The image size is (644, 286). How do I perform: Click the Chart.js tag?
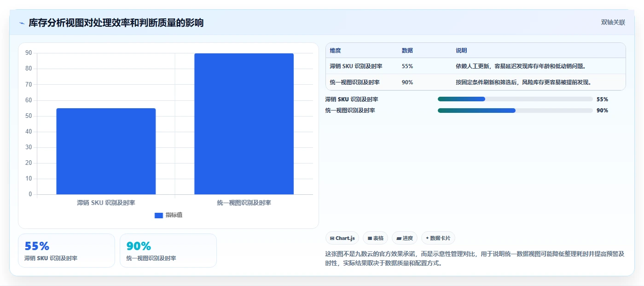342,238
